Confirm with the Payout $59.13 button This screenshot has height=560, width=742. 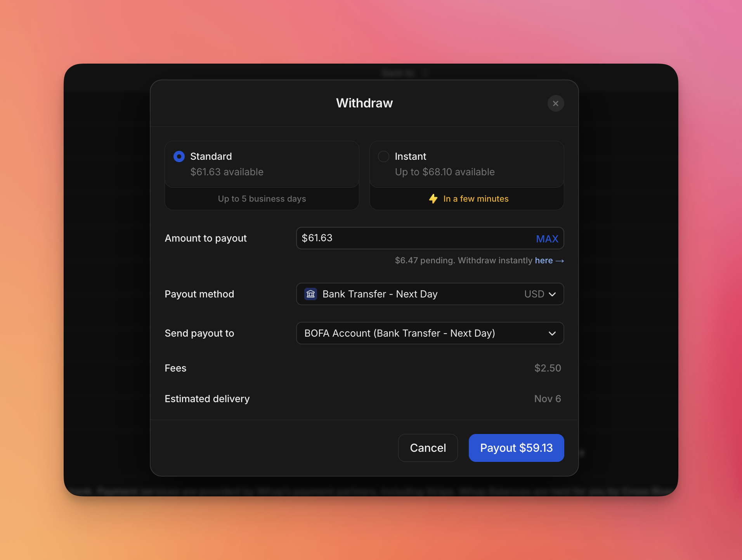516,448
